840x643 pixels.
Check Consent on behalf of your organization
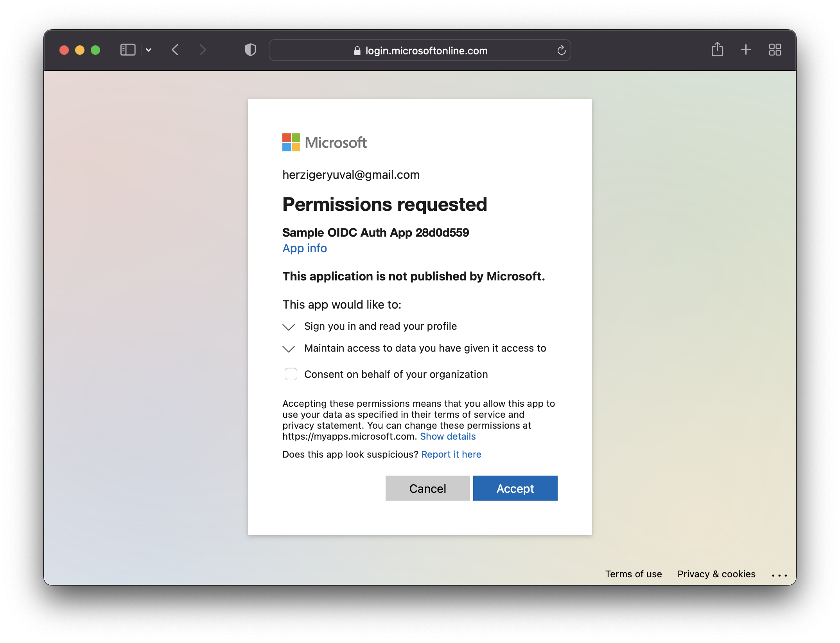(291, 374)
